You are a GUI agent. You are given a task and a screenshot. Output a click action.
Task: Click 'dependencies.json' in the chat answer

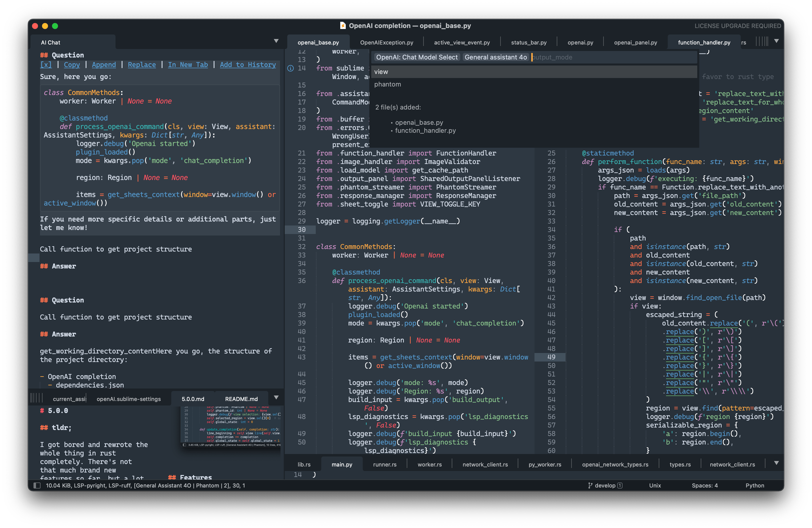(x=90, y=385)
